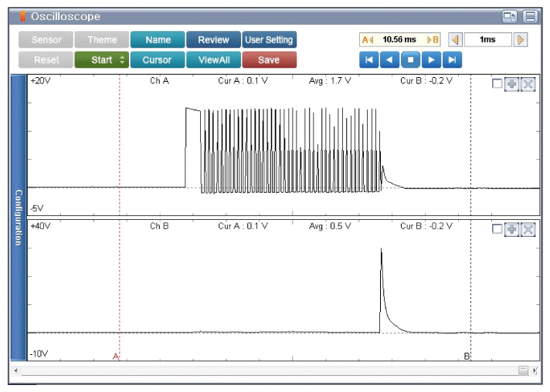The image size is (550, 392).
Task: Save the captured waveform
Action: pyautogui.click(x=269, y=60)
